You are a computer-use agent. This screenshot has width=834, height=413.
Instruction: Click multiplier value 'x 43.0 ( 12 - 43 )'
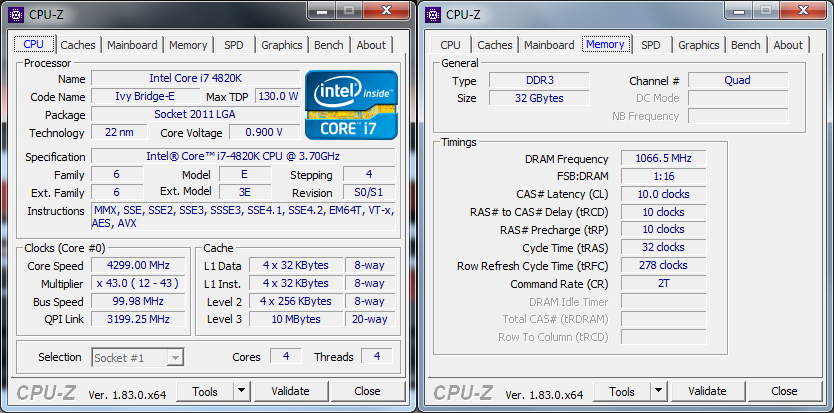tap(138, 283)
